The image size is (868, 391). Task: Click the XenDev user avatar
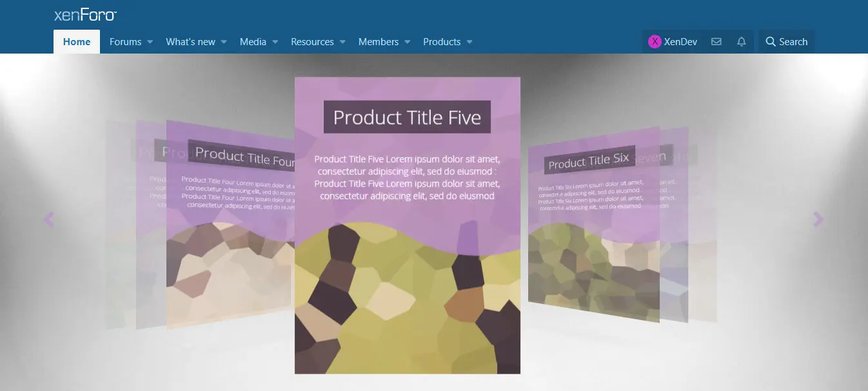coord(655,42)
